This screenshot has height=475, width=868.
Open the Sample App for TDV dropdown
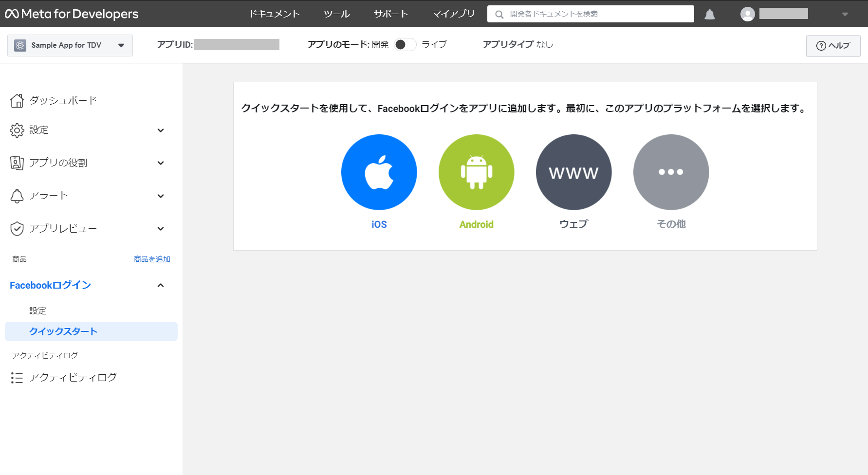tap(70, 45)
